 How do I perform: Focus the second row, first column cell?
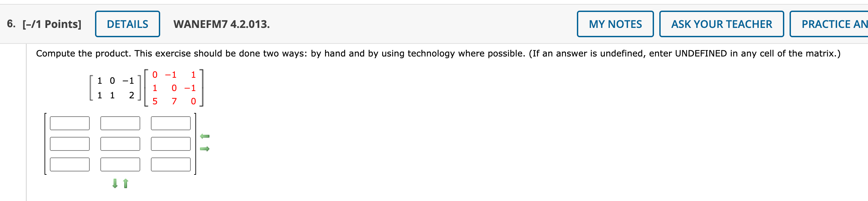tap(70, 144)
